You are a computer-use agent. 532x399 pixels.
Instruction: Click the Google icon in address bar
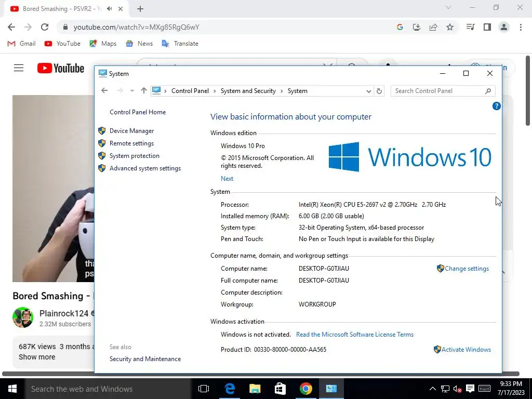[400, 27]
